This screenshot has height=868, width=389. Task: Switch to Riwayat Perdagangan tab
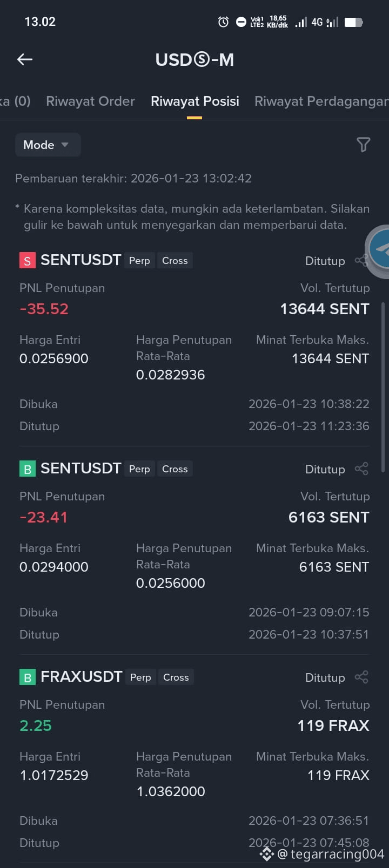[x=321, y=101]
